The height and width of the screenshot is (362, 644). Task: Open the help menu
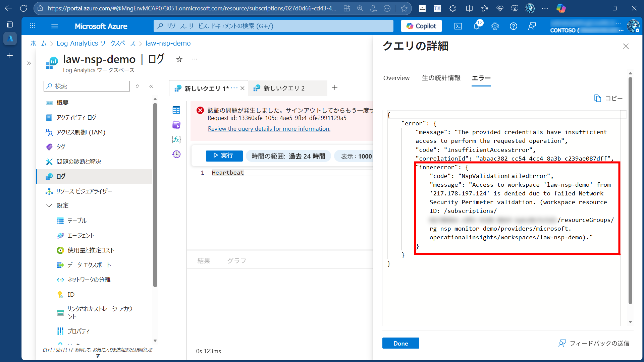click(x=514, y=26)
